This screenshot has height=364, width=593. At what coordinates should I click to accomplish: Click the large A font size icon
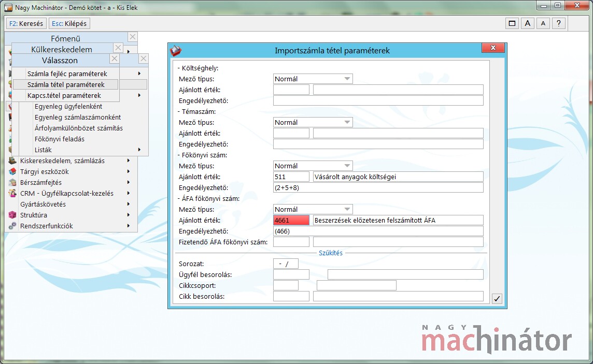[528, 23]
